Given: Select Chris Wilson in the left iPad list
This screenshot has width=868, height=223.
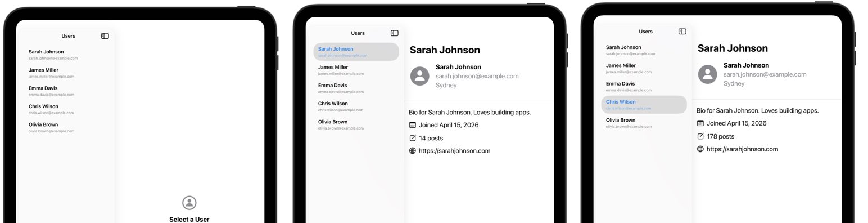Looking at the screenshot, I should pos(67,109).
